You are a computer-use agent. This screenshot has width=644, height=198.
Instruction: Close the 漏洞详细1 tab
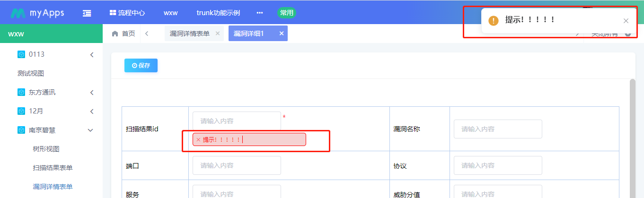[x=281, y=34]
